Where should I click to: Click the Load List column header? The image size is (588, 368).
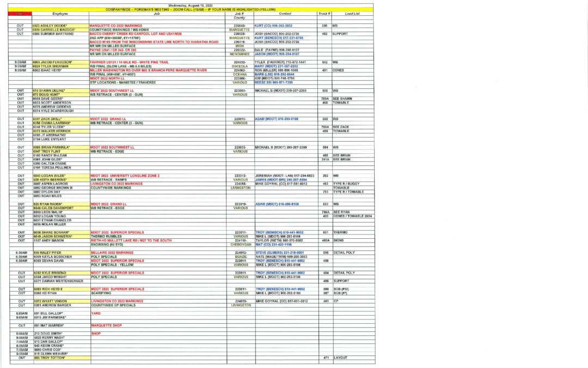pos(352,14)
